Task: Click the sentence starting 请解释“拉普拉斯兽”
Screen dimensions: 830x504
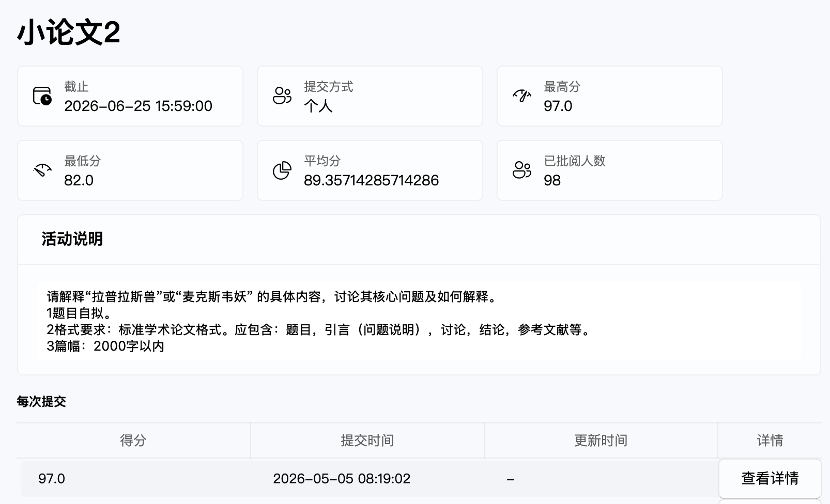Action: point(272,297)
